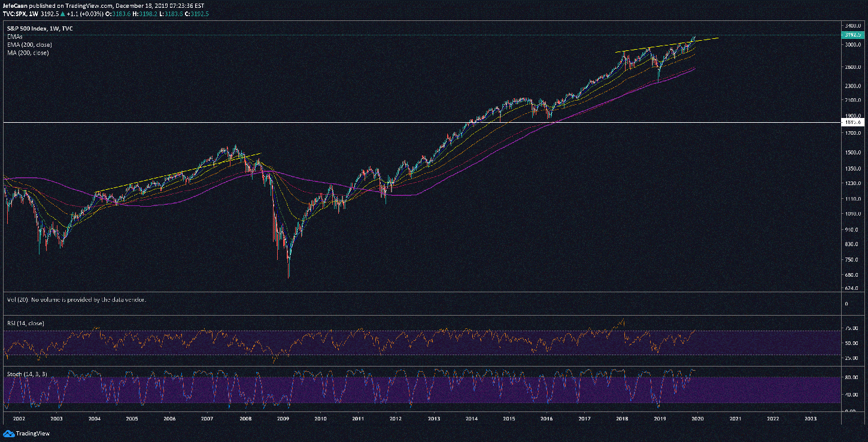Click the 2007 year label on time axis
Viewport: 868px width, 442px height.
click(207, 419)
